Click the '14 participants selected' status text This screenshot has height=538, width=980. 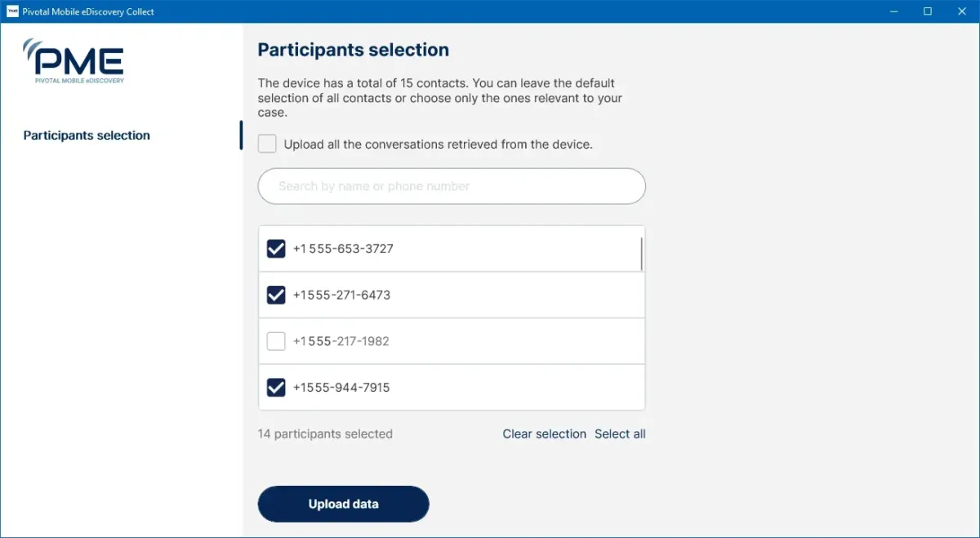click(325, 434)
